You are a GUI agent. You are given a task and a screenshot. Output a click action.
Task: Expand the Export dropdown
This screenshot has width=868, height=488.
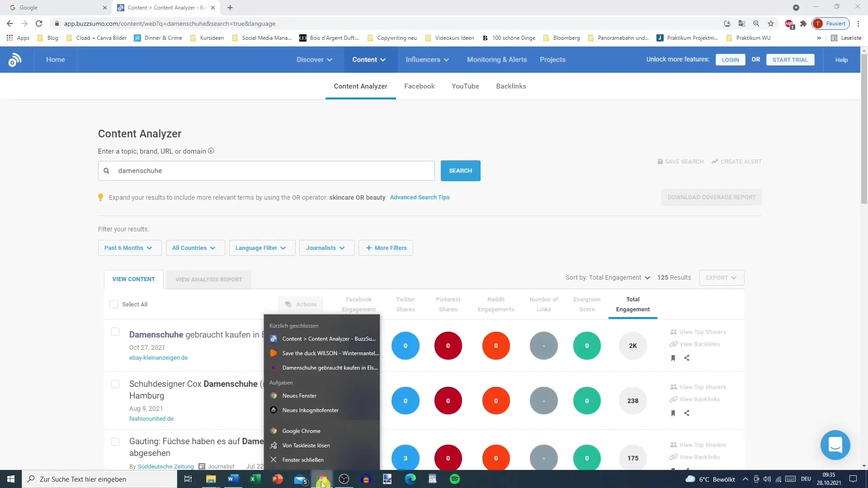722,277
